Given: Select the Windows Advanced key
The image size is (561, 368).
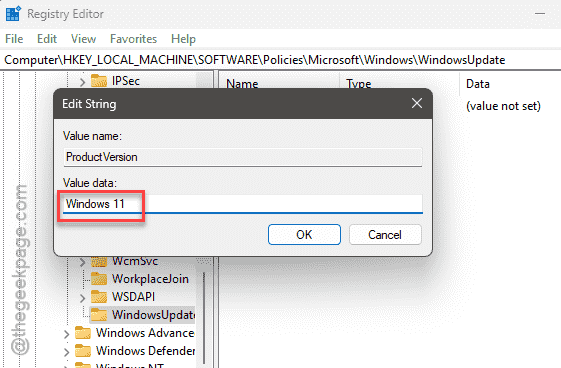Looking at the screenshot, I should (x=145, y=333).
